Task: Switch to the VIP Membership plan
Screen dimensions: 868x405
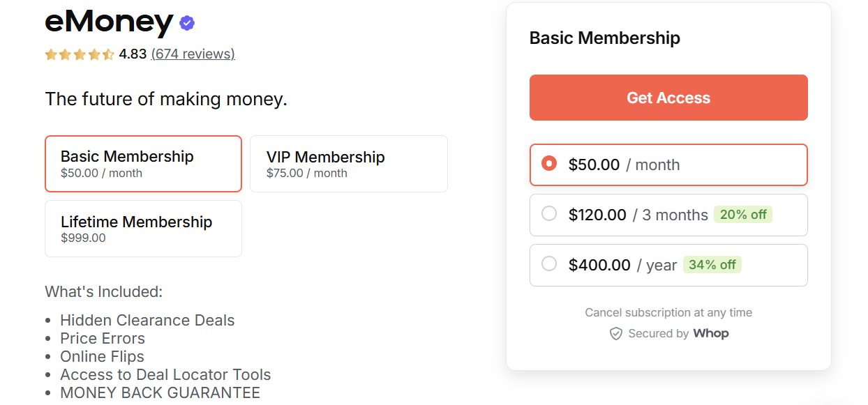Action: pos(348,163)
